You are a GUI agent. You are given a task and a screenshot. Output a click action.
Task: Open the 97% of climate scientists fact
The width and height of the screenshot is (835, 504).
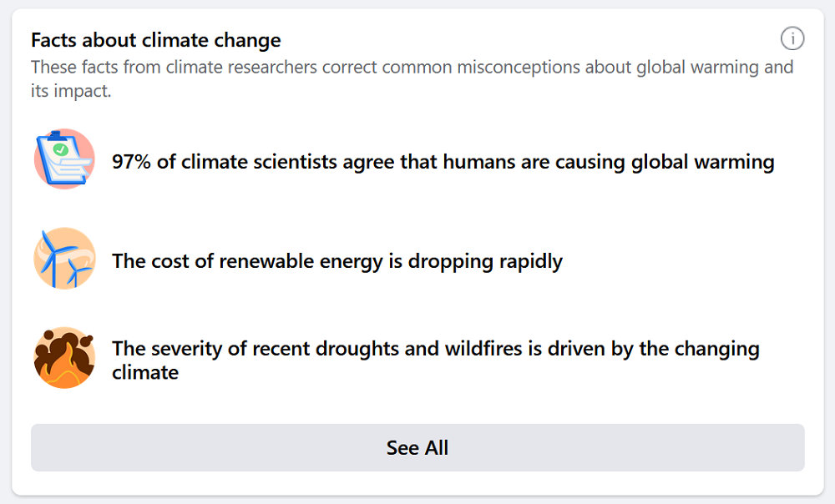coord(443,162)
